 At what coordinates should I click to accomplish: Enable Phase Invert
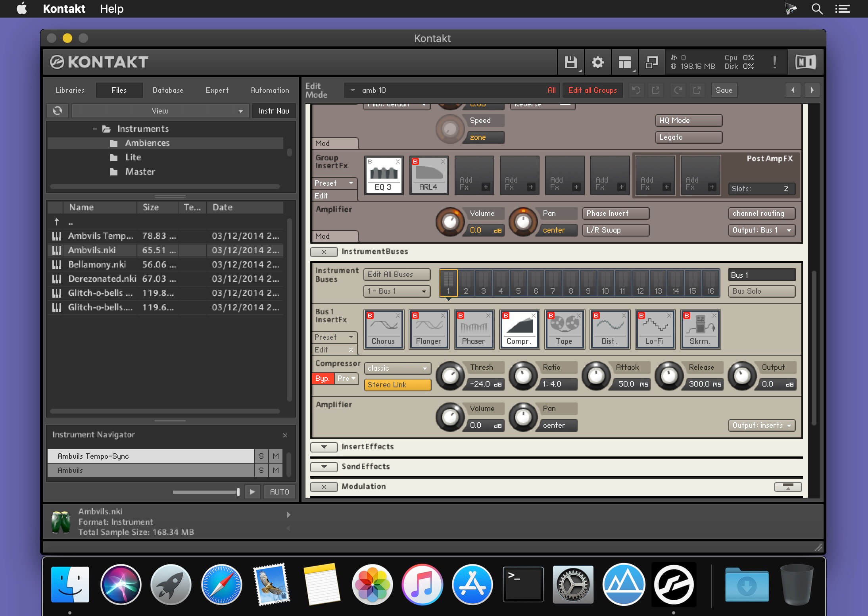pyautogui.click(x=616, y=213)
